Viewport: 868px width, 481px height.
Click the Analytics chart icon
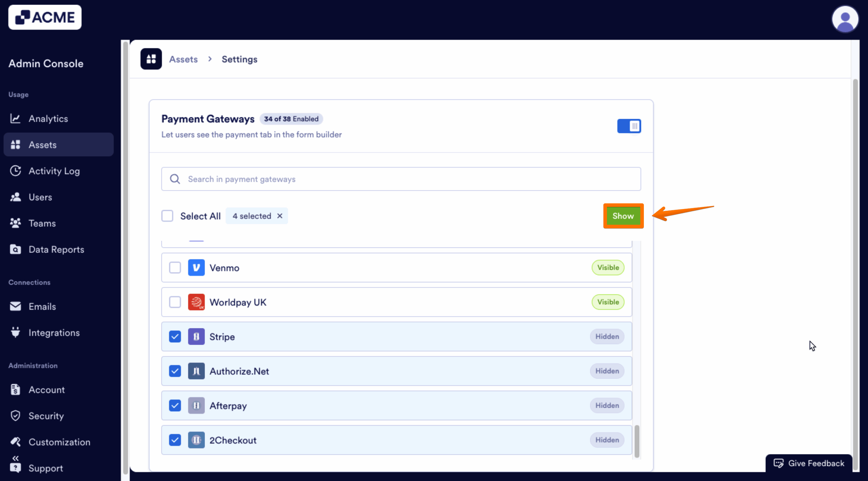(16, 118)
